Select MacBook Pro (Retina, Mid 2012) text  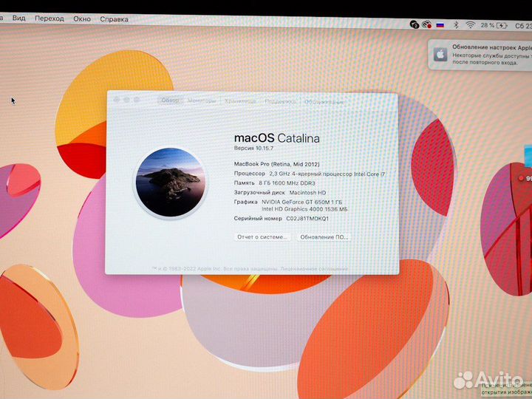pyautogui.click(x=277, y=164)
